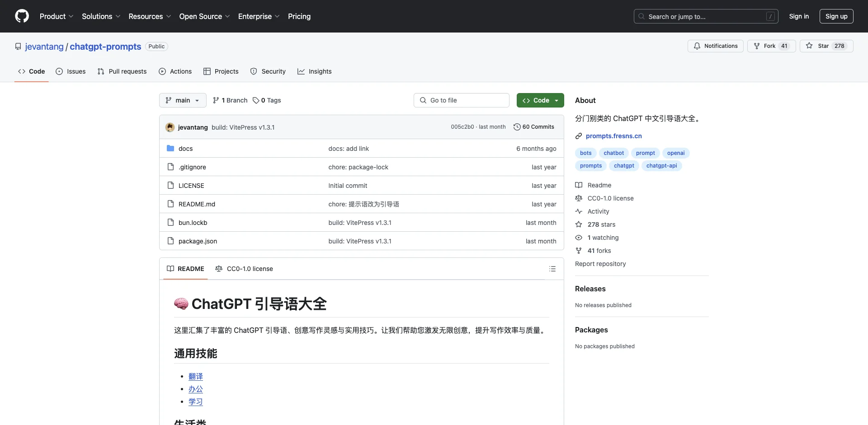Click the Sign in link
This screenshot has width=868, height=425.
799,16
